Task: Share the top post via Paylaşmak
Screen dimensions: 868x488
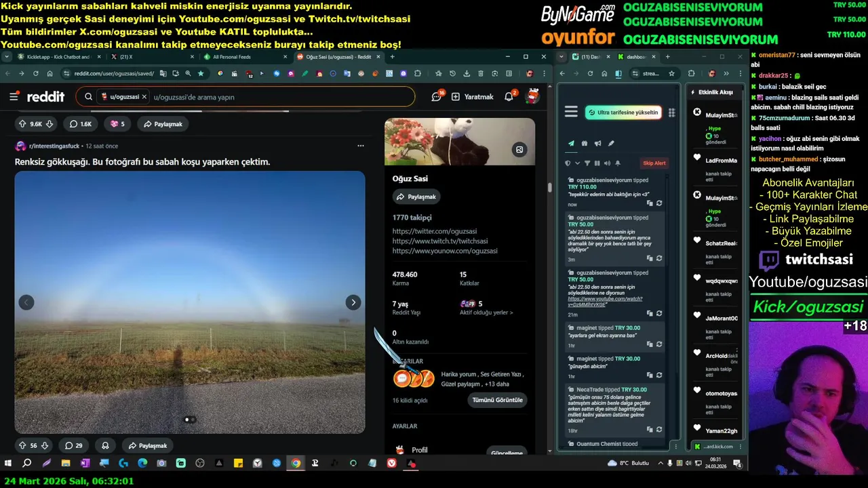Action: click(163, 124)
